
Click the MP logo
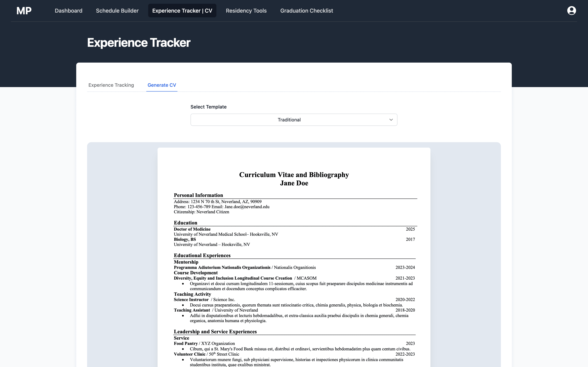[x=24, y=11]
